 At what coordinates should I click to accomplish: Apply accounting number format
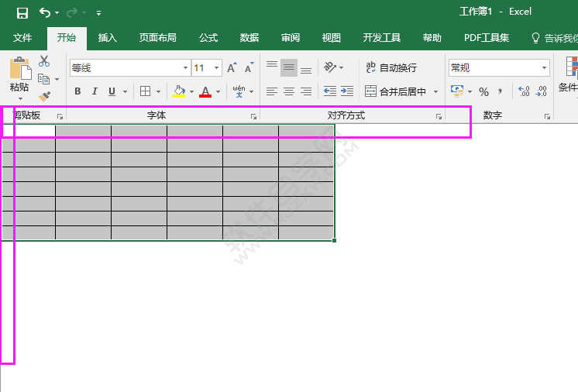[x=457, y=91]
